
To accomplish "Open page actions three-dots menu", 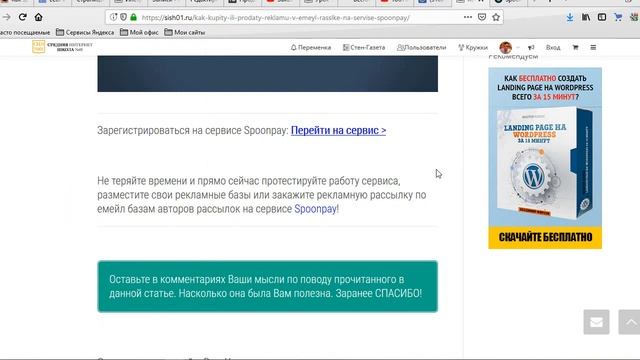I will point(468,17).
